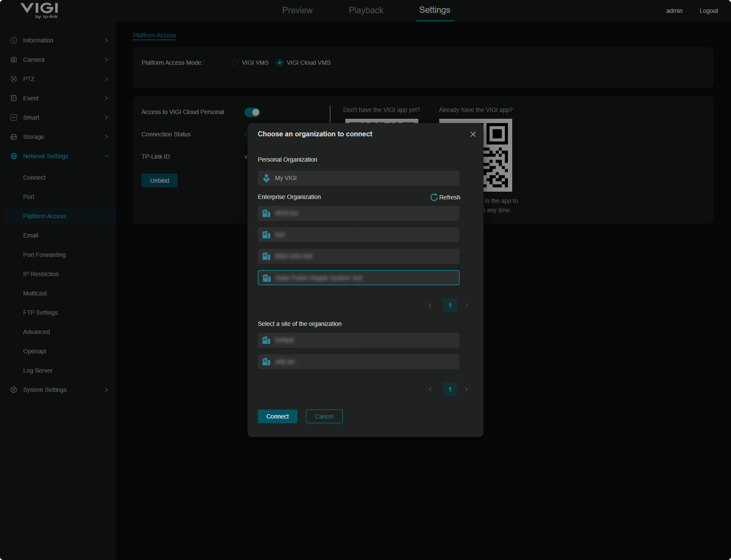
Task: Click the Cancel button in the dialog
Action: [324, 416]
